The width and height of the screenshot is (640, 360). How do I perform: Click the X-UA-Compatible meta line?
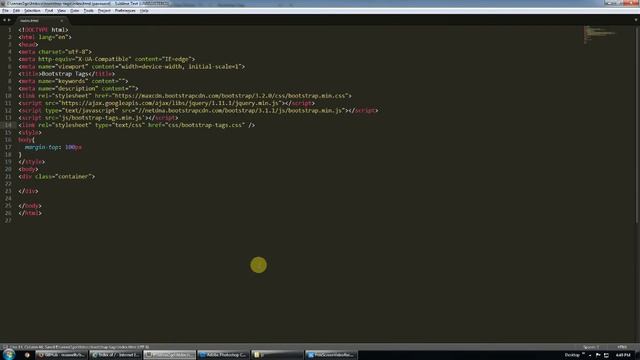[107, 59]
